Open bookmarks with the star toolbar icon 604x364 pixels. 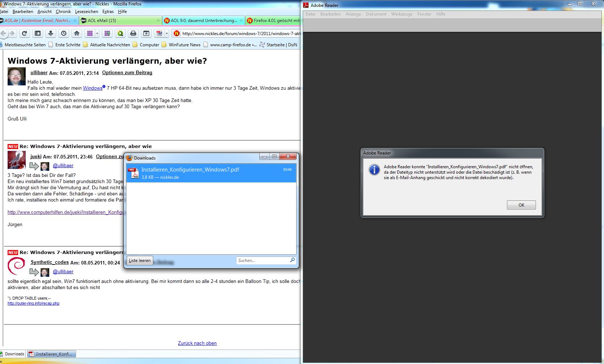[x=38, y=33]
